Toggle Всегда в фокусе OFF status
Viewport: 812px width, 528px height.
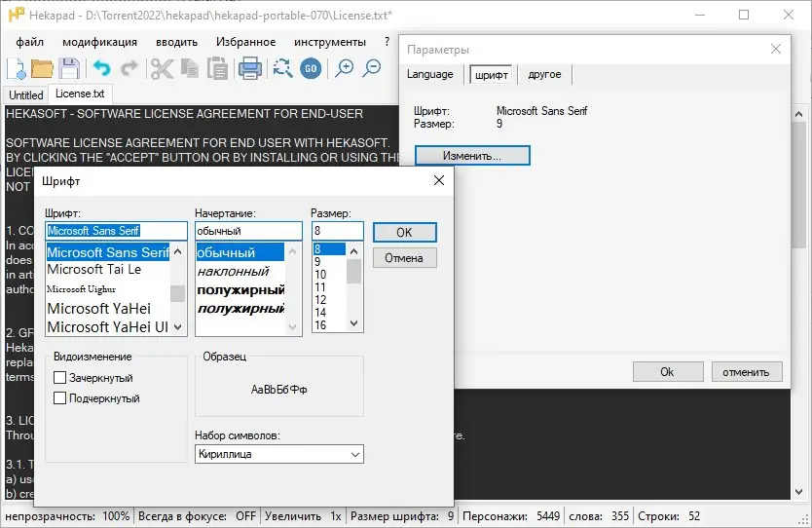coord(197,516)
